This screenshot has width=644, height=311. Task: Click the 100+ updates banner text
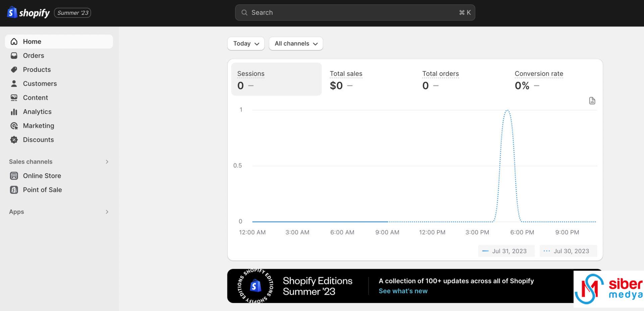point(456,281)
